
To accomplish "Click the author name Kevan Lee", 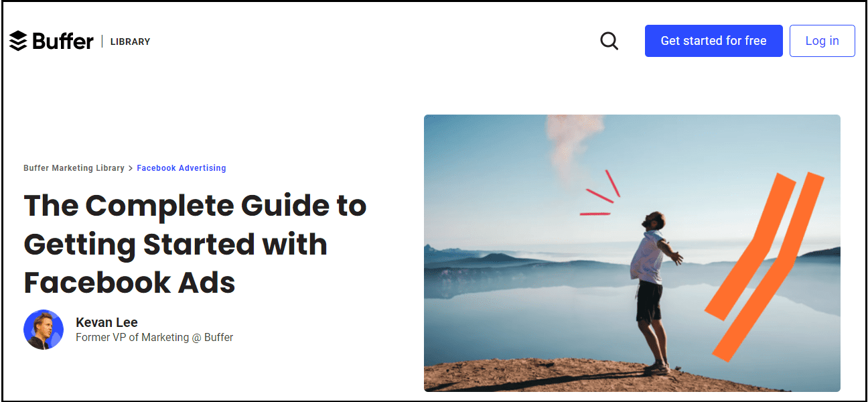I will (x=106, y=322).
